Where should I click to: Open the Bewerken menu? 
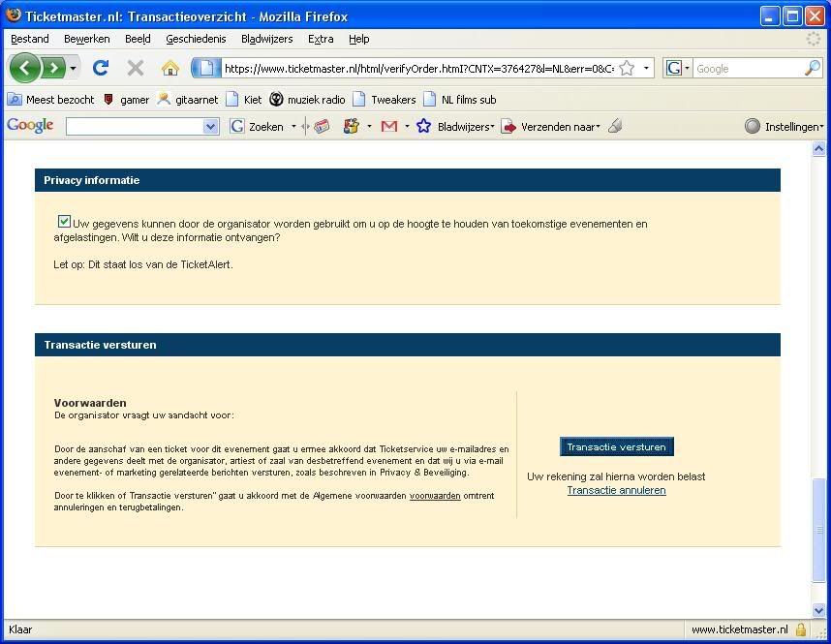tap(87, 39)
